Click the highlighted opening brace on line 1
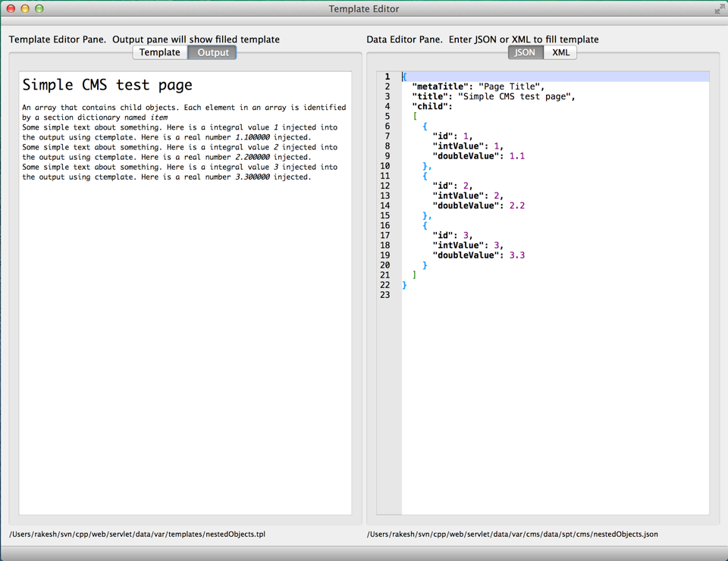Image resolution: width=728 pixels, height=561 pixels. (x=404, y=77)
